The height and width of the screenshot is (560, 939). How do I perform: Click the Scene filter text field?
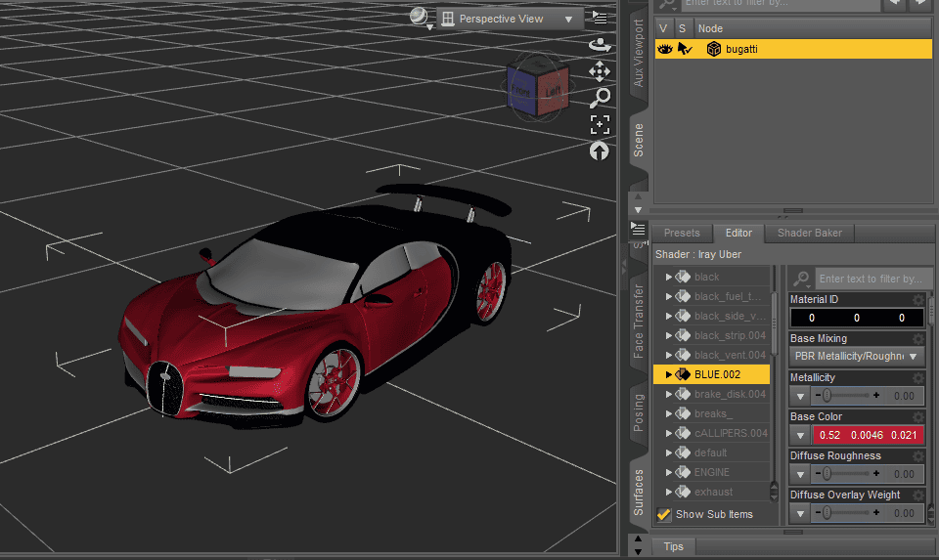[781, 4]
